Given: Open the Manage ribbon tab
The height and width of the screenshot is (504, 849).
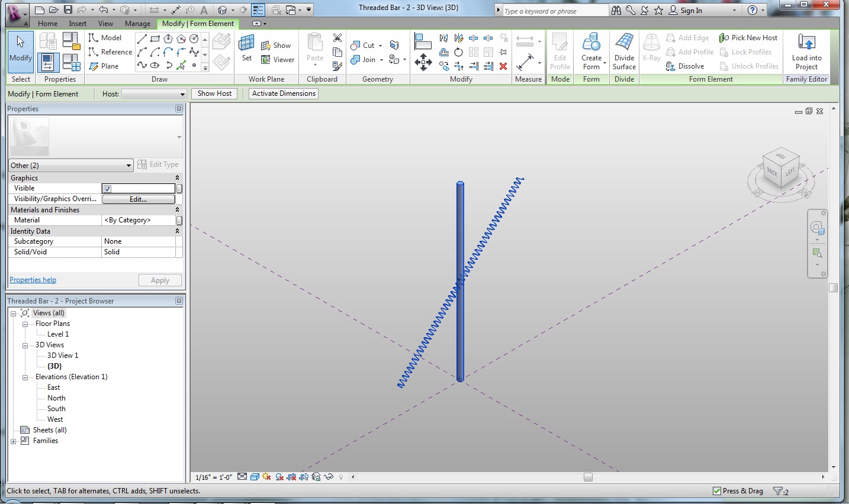Looking at the screenshot, I should tap(137, 24).
